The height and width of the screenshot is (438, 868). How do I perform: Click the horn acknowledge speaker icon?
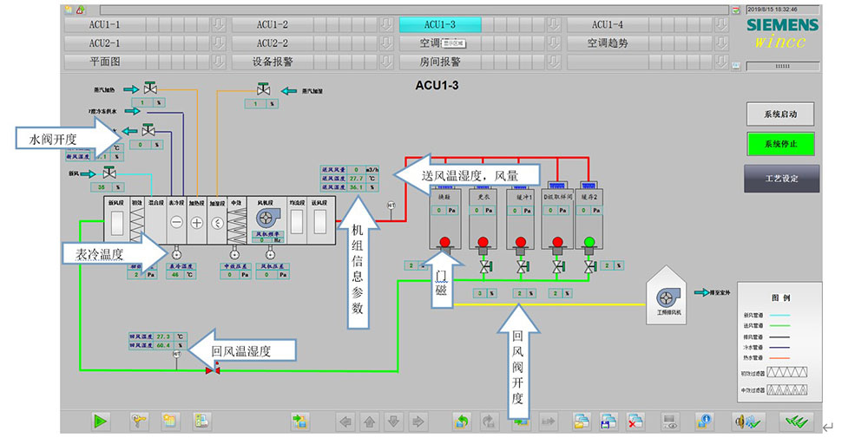747,422
